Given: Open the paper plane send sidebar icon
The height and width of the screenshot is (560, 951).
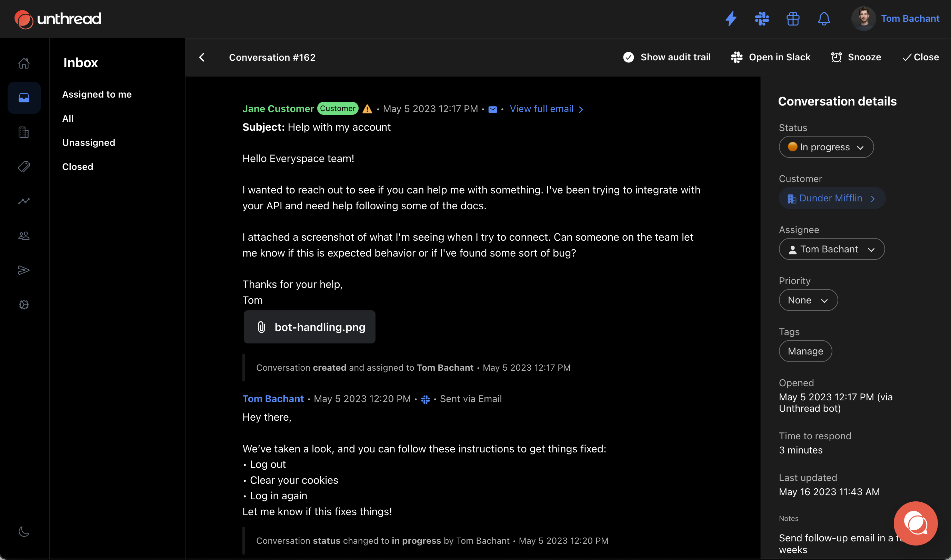Looking at the screenshot, I should click(24, 270).
